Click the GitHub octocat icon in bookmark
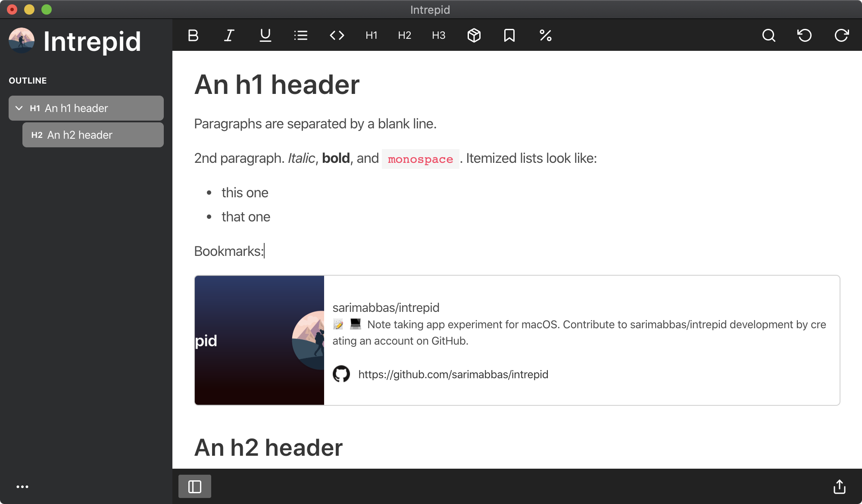Screen dimensions: 862x504 341,374
